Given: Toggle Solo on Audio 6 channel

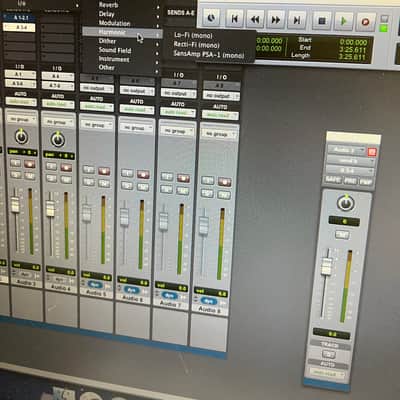Looking at the screenshot, I should click(127, 185).
